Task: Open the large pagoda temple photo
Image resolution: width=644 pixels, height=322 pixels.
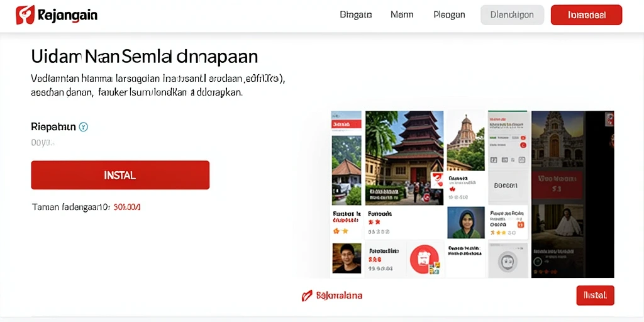Action: [404, 158]
